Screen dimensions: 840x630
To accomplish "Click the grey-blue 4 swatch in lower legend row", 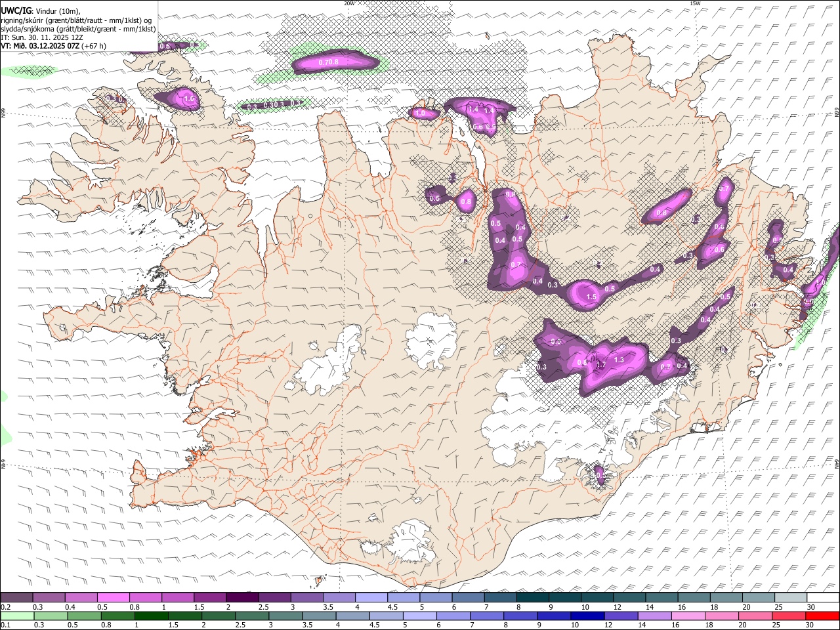I will (x=352, y=616).
